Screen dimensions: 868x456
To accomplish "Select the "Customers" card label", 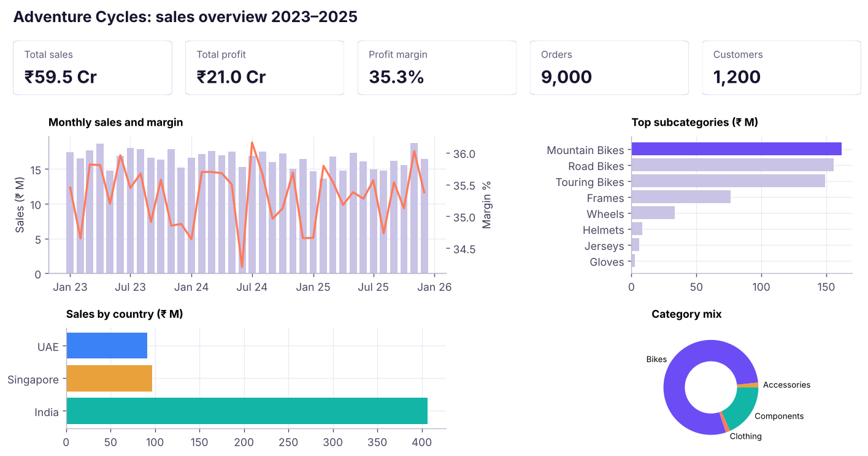I will tap(738, 55).
